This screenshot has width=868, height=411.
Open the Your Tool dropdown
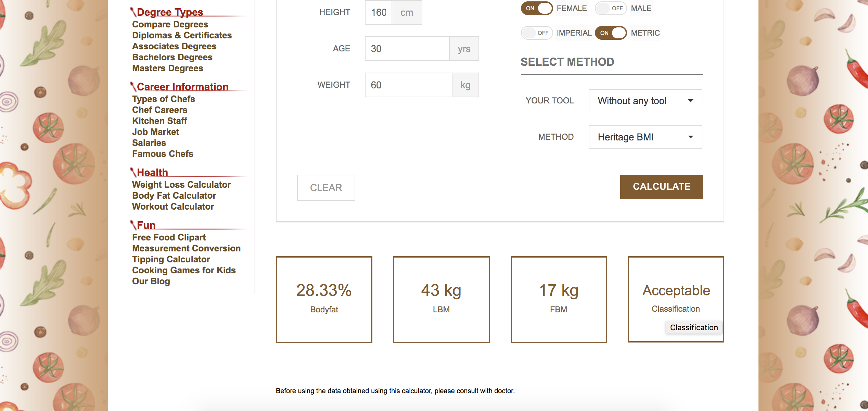[645, 101]
